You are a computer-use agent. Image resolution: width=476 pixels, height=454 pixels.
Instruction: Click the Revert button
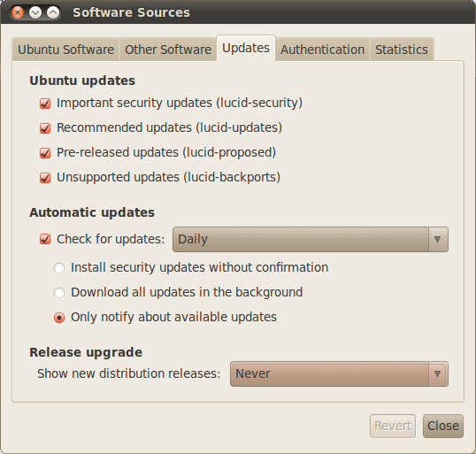[x=393, y=426]
